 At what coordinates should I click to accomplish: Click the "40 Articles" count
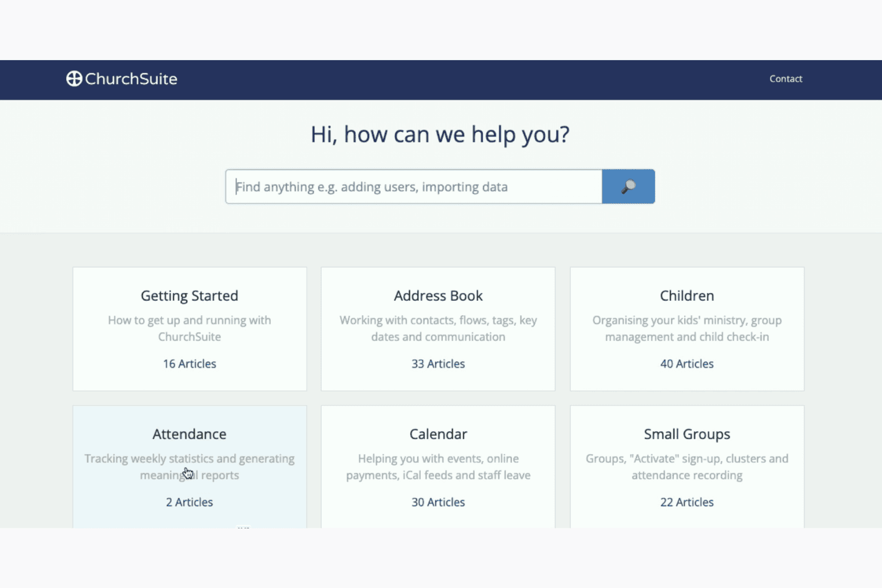(687, 364)
